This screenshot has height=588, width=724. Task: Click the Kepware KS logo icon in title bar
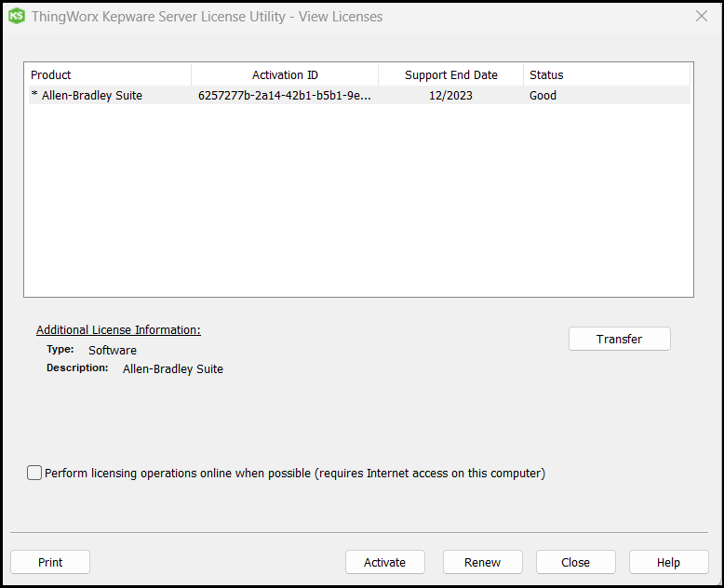point(17,17)
